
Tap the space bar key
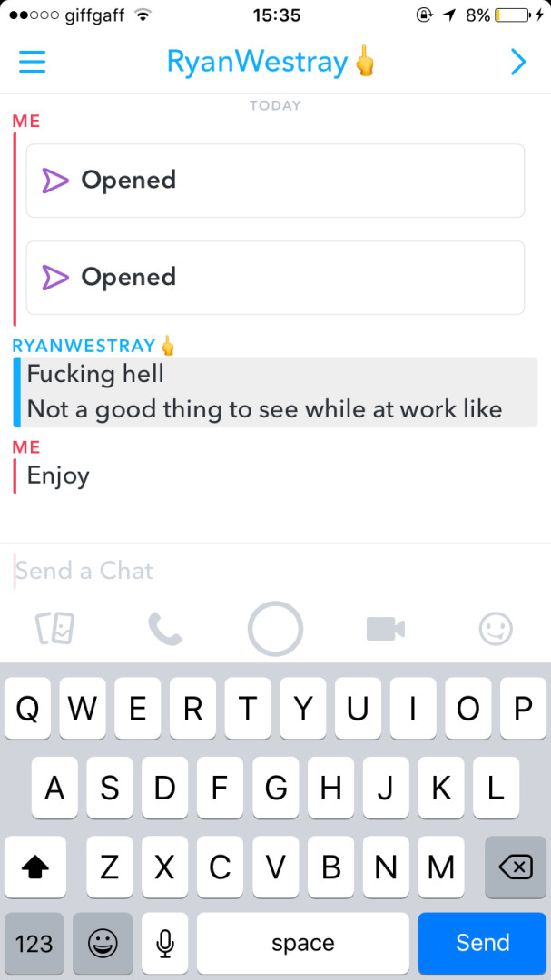[x=302, y=943]
